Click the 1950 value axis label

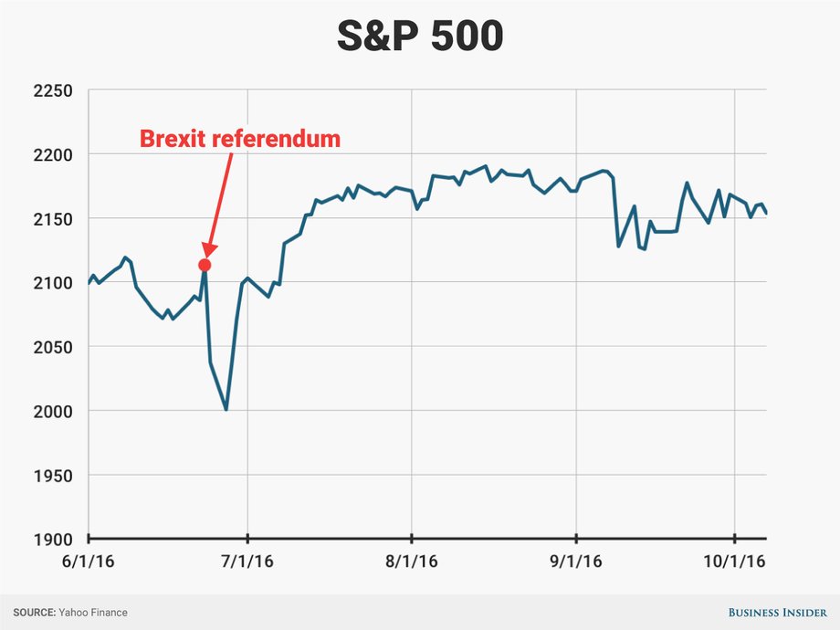click(53, 476)
